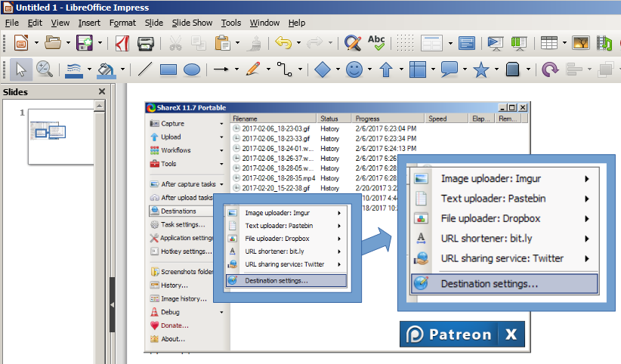Image resolution: width=621 pixels, height=364 pixels.
Task: Insert a callout speech bubble shape
Action: 449,69
